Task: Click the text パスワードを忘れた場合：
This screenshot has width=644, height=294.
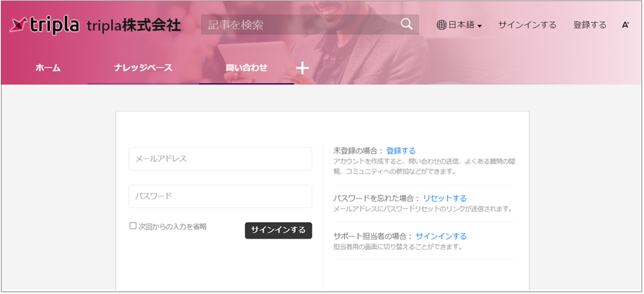Action: coord(377,199)
